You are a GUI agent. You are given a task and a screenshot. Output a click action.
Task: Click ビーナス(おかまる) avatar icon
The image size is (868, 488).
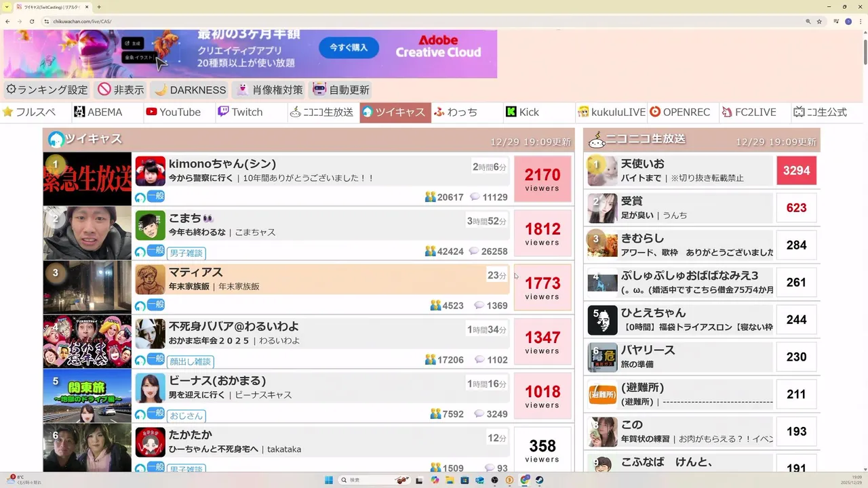pos(150,388)
